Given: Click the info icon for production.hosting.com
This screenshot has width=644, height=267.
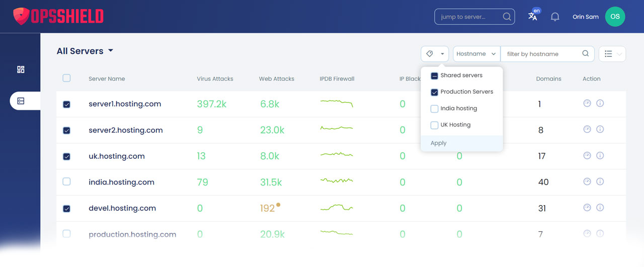Looking at the screenshot, I should [600, 234].
